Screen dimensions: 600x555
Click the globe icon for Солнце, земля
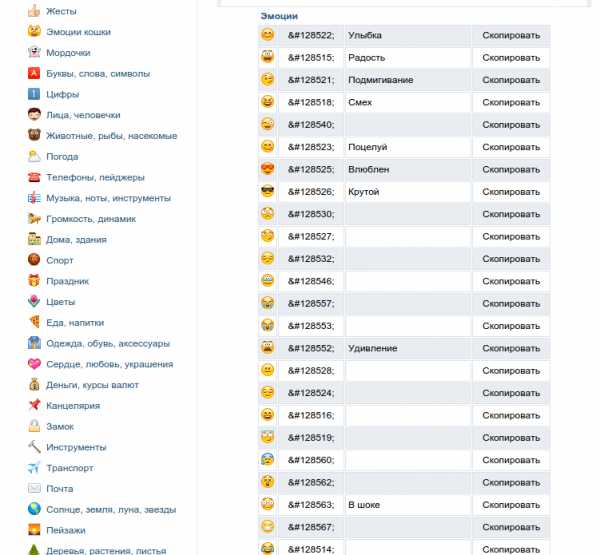click(34, 509)
